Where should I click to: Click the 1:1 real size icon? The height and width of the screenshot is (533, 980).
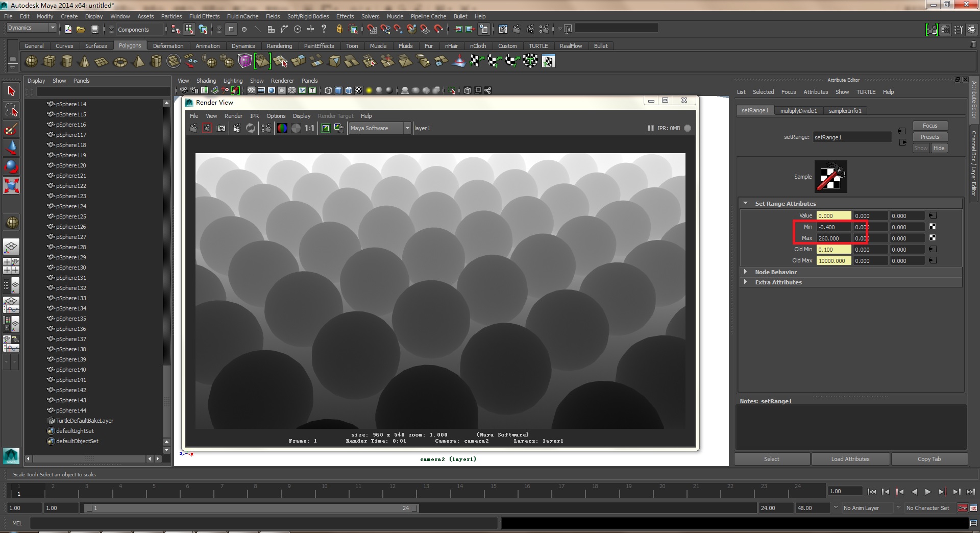tap(309, 128)
